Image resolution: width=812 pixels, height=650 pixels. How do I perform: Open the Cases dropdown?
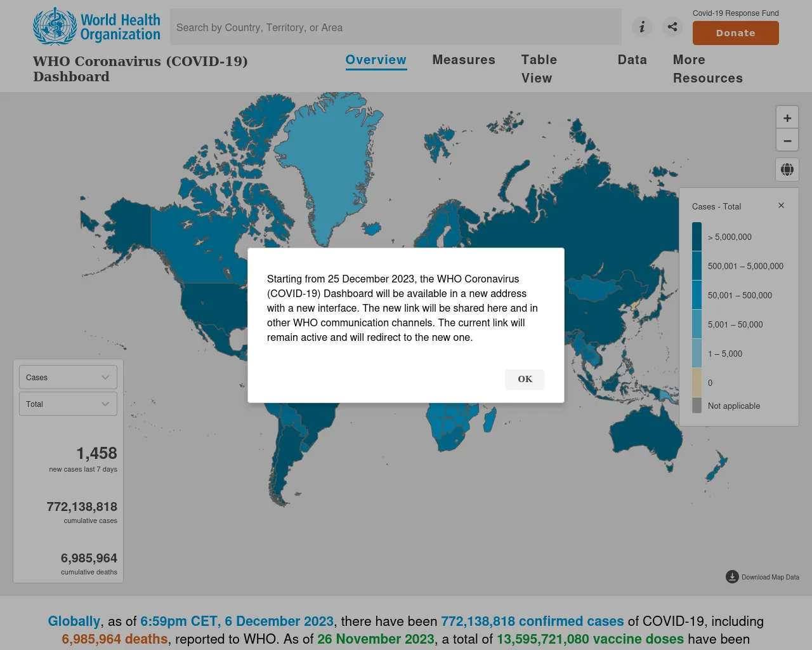[x=68, y=377]
